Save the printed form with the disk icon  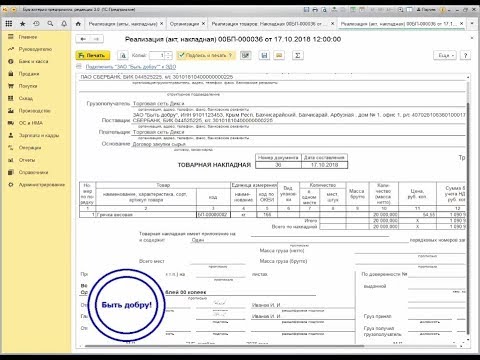click(x=264, y=55)
